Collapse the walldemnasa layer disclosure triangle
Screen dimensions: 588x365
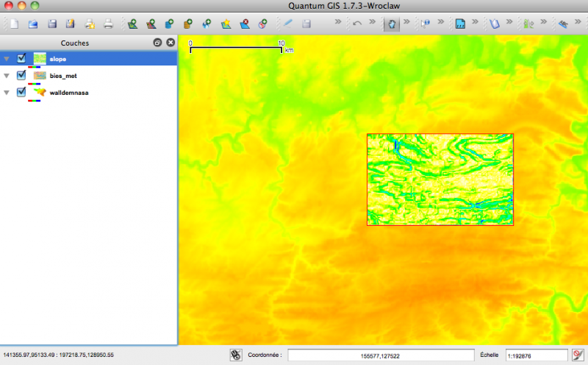pos(7,93)
